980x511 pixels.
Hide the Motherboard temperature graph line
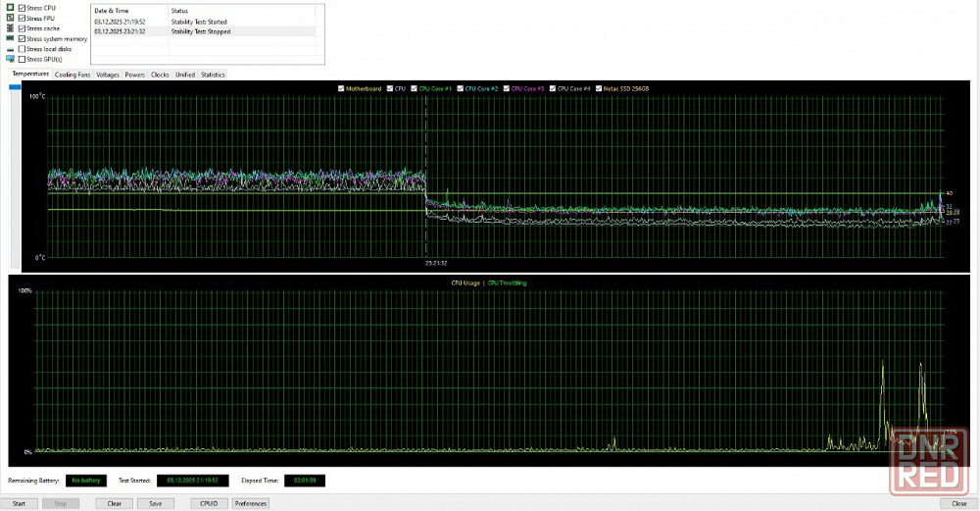[x=341, y=88]
